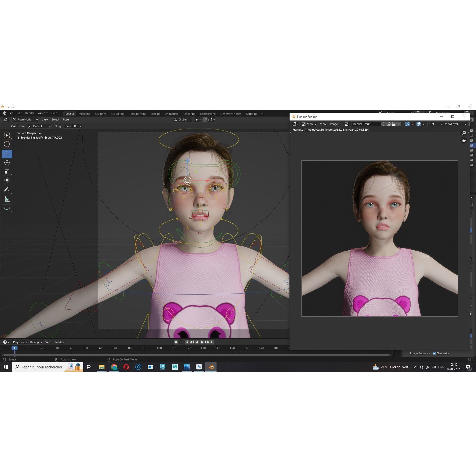The image size is (476, 476).
Task: Enable the Overwrite checkbox for image sequence
Action: pyautogui.click(x=435, y=353)
